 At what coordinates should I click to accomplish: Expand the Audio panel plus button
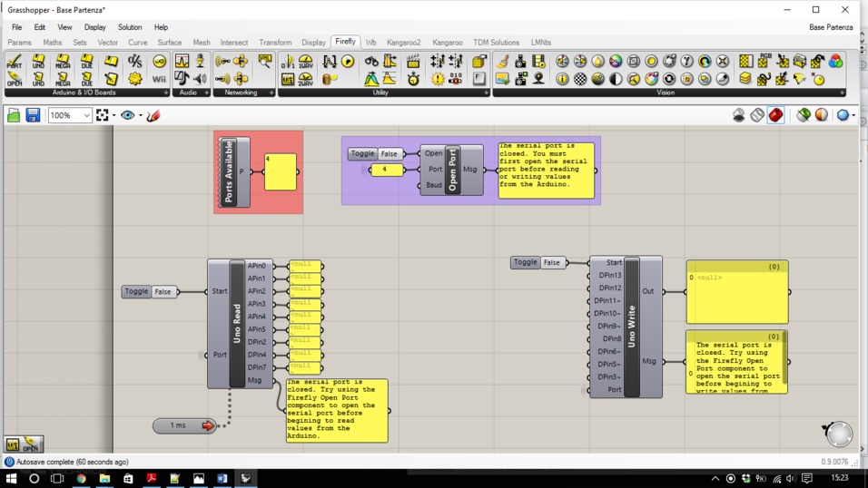click(206, 93)
